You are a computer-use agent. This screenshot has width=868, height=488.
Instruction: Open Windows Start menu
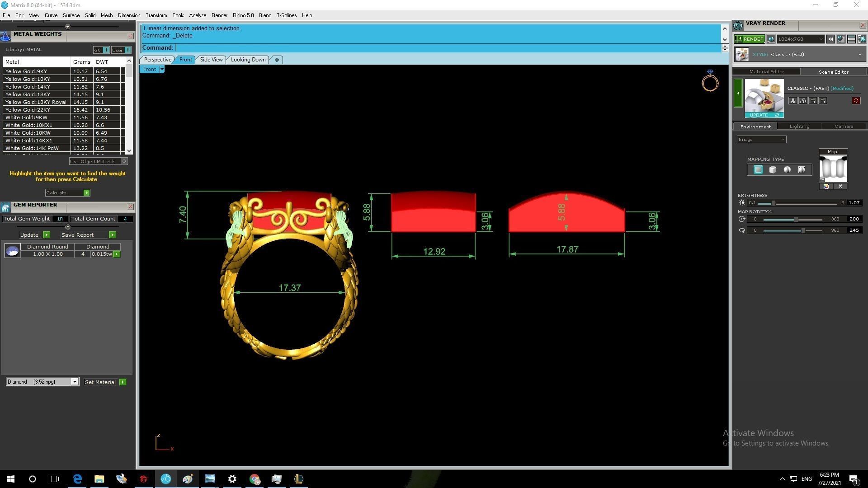click(x=11, y=479)
